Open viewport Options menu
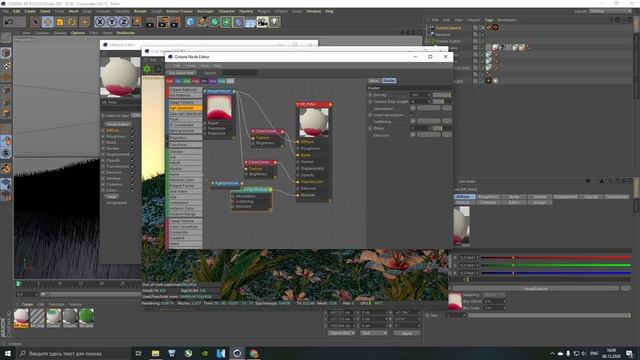This screenshot has height=360, width=640. 78,33
